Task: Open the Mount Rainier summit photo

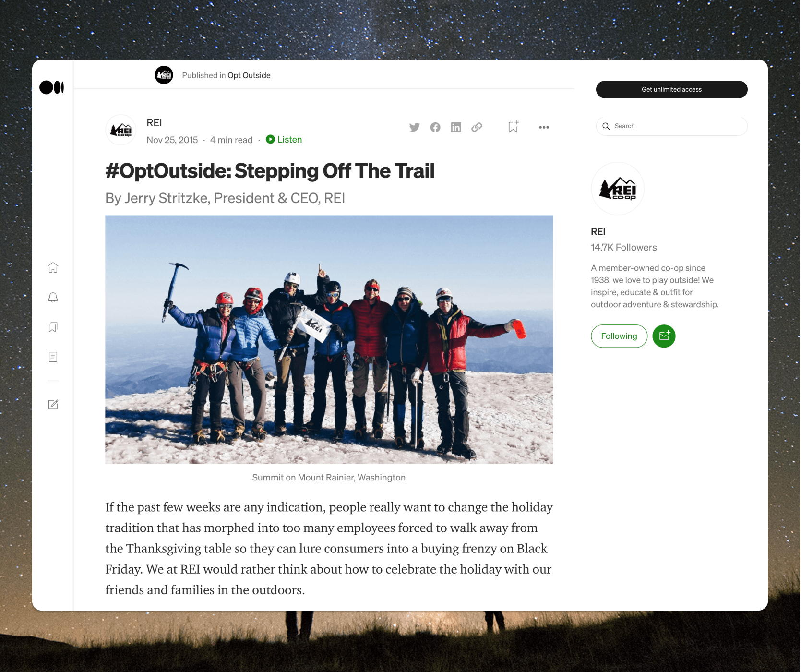Action: click(x=329, y=339)
